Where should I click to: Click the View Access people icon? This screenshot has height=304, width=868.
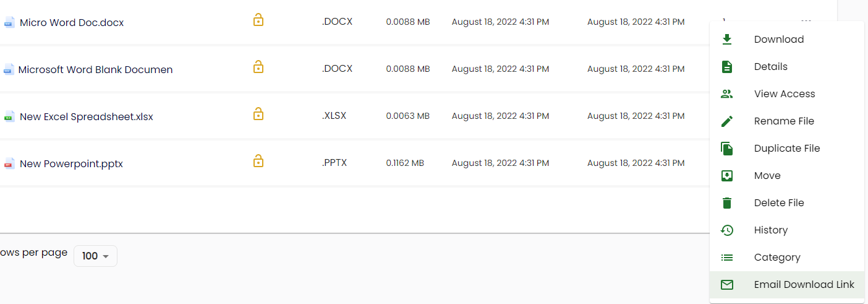727,93
